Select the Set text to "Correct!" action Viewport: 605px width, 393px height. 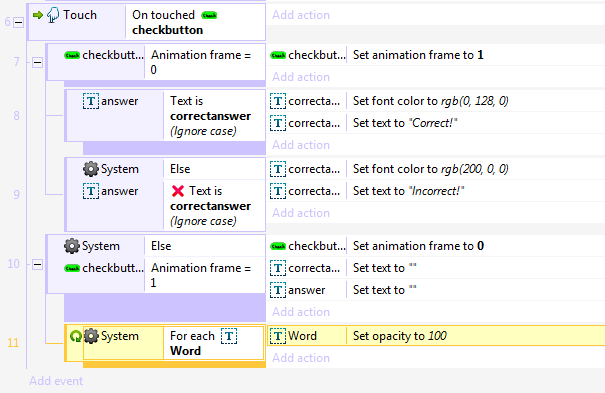coord(405,123)
